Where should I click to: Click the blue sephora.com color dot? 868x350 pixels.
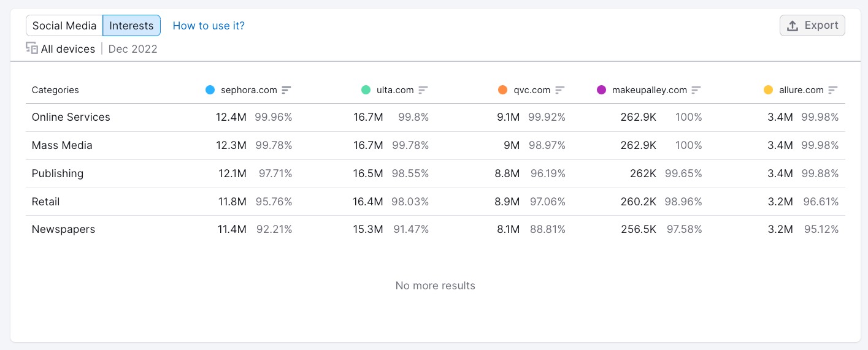210,90
